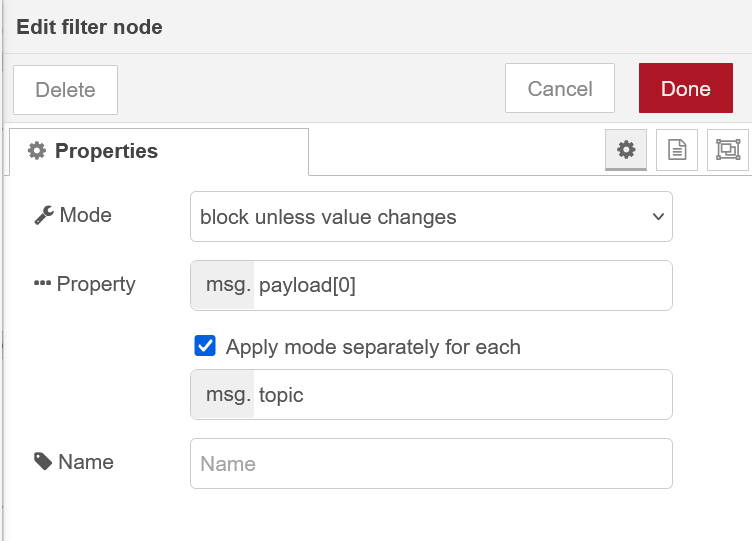Open msg. type selector for Property
Image resolution: width=752 pixels, height=541 pixels.
[222, 286]
